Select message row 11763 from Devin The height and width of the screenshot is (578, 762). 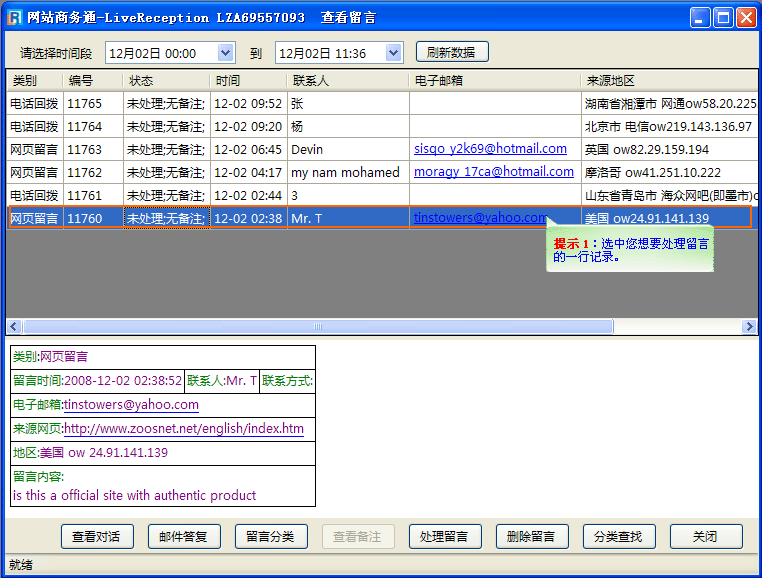click(x=84, y=149)
